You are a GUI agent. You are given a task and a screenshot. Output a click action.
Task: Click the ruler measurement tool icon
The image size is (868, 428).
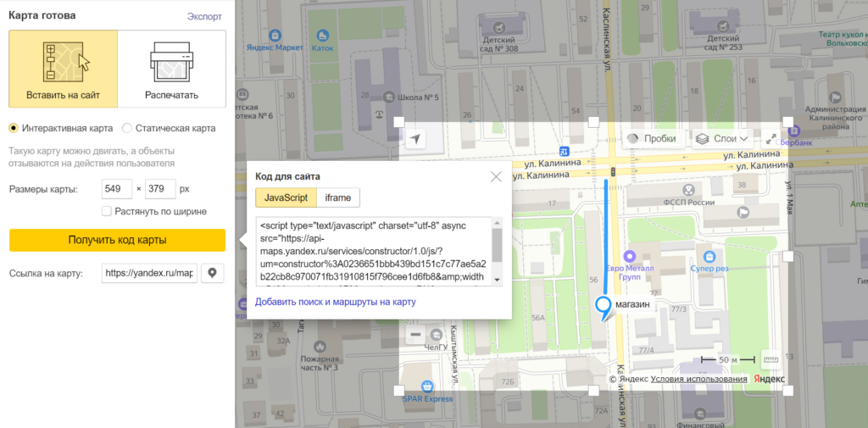(771, 360)
